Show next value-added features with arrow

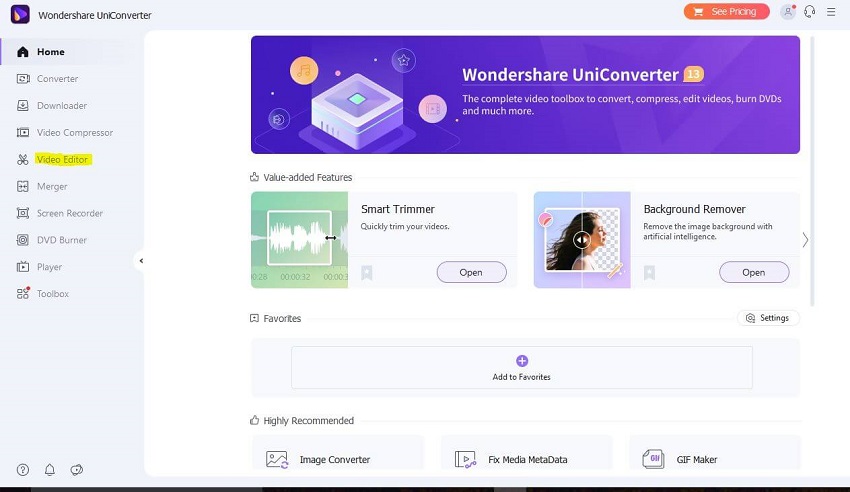pyautogui.click(x=806, y=239)
